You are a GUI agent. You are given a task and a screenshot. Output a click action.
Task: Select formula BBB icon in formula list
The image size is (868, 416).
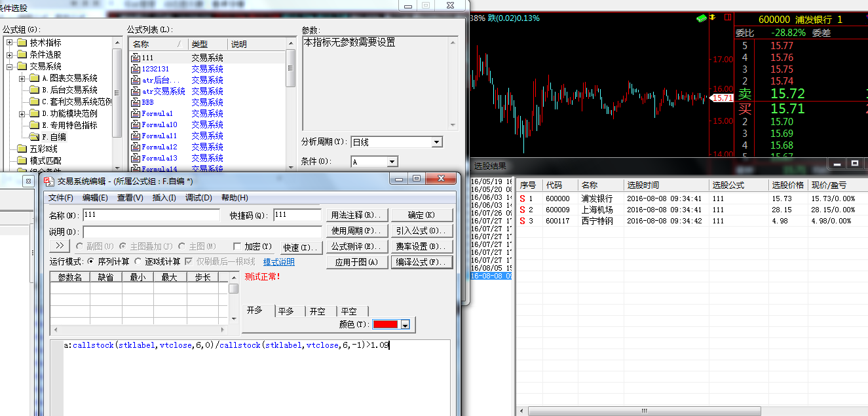click(136, 103)
